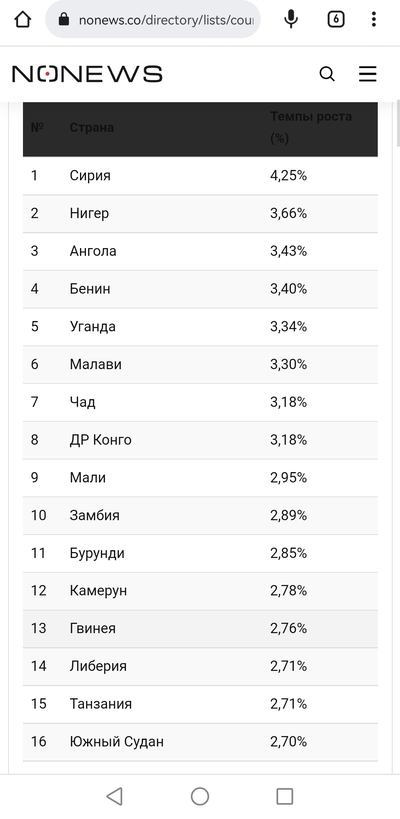
Task: Open the tab switcher showing 6 tabs
Action: click(336, 20)
